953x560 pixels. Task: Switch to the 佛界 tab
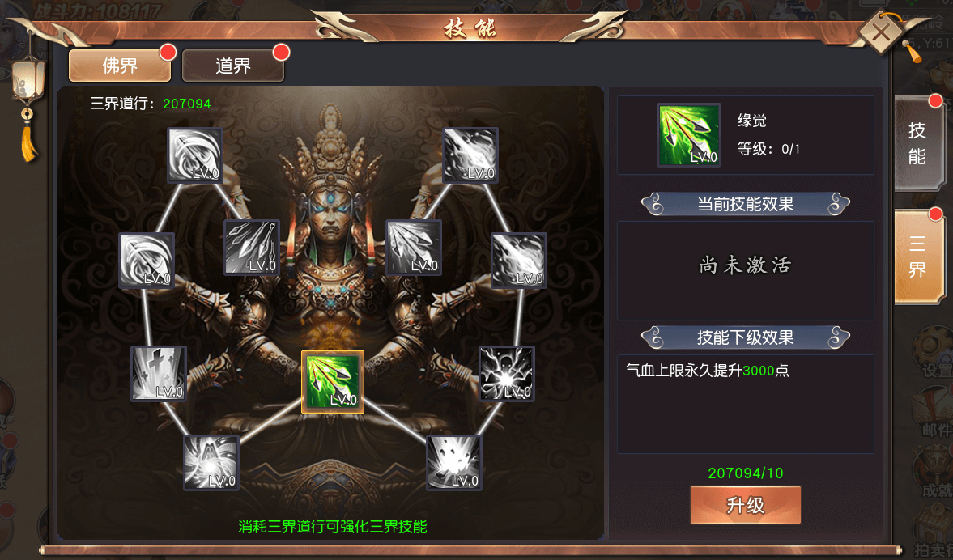pyautogui.click(x=120, y=66)
